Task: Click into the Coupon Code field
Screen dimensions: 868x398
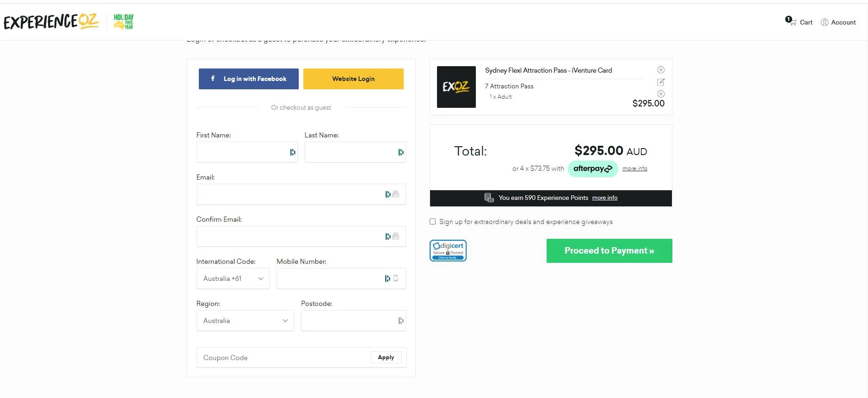Action: 283,358
